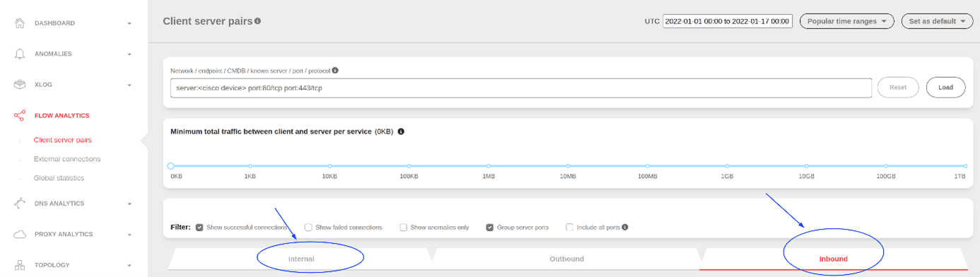Viewport: 980px width, 277px height.
Task: Open the Flow Analytics section label
Action: click(62, 116)
